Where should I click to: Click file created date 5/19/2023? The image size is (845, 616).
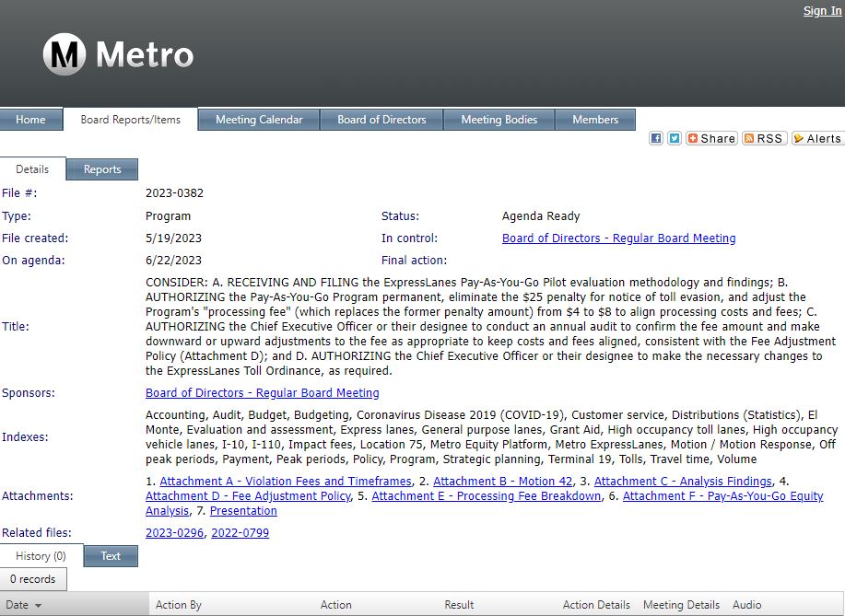(x=173, y=238)
